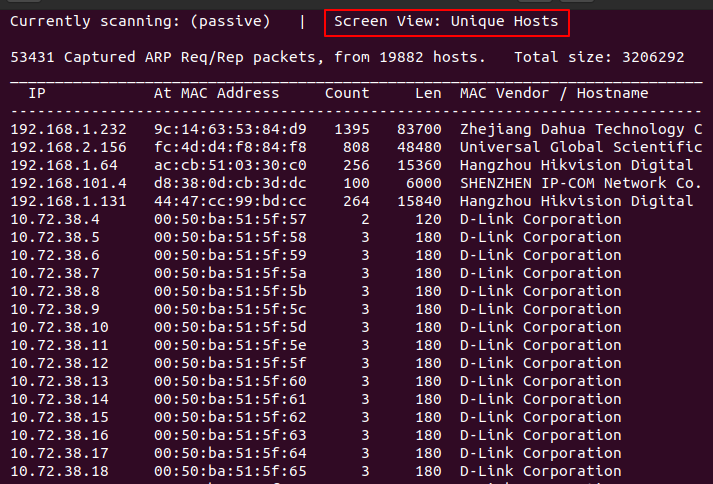Image resolution: width=713 pixels, height=484 pixels.
Task: Select MAC address 00:50:ba:51:5f:58
Action: click(230, 237)
